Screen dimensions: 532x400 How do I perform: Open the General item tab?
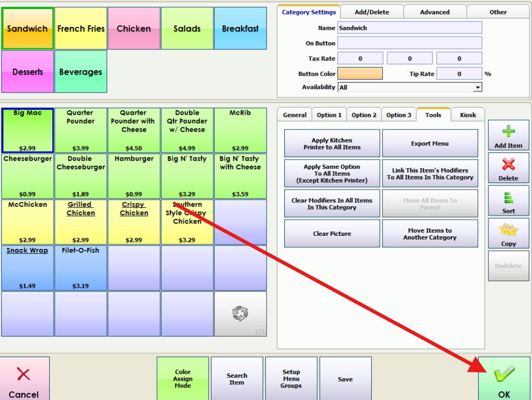tap(294, 115)
